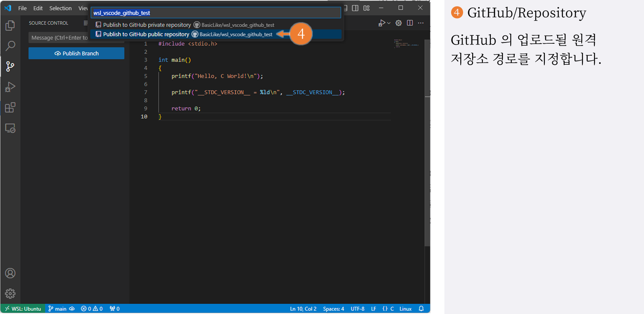Viewport: 644px width, 314px height.
Task: Click Ln 10, Col 2 status entry
Action: (x=303, y=309)
